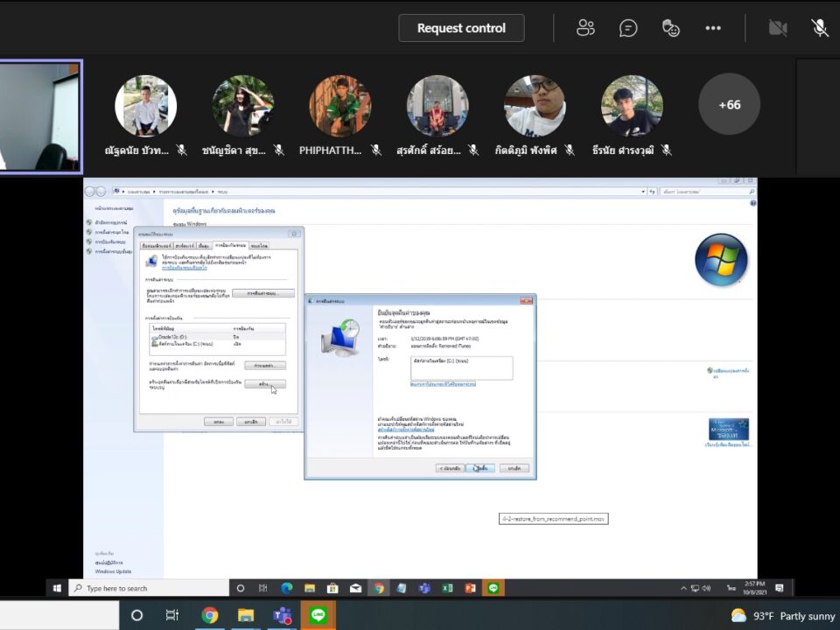Image resolution: width=840 pixels, height=630 pixels.
Task: Open Microsoft Edge on shared taskbar
Action: [287, 588]
